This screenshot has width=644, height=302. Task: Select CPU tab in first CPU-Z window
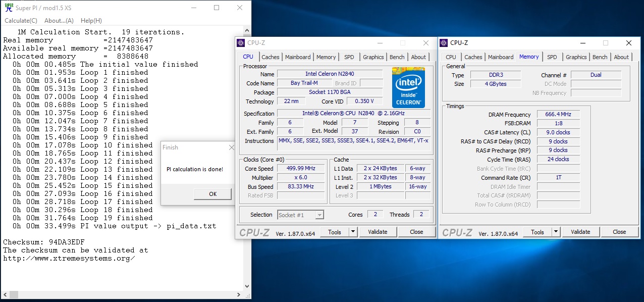pos(248,57)
